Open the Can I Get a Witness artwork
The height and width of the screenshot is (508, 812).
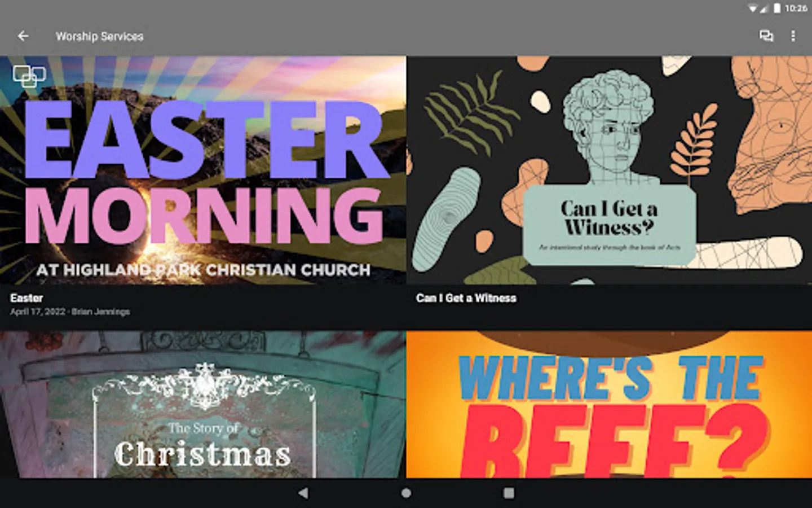point(609,170)
